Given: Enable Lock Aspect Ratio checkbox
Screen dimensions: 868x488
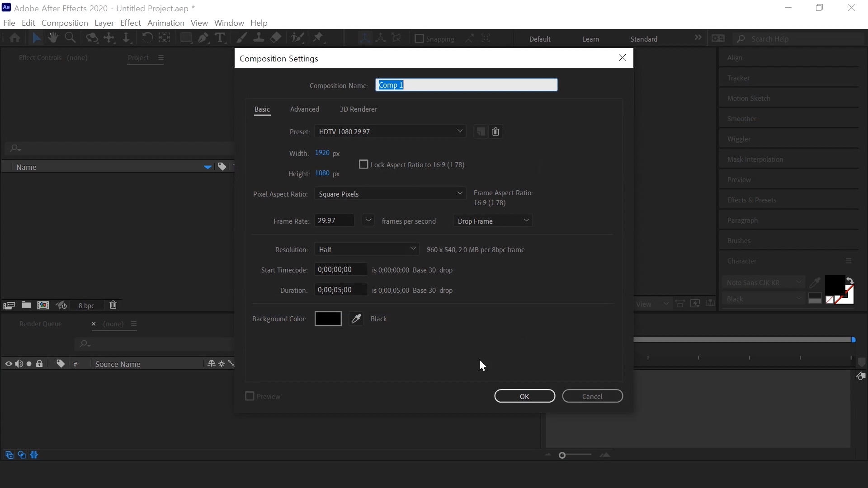Looking at the screenshot, I should (x=363, y=164).
